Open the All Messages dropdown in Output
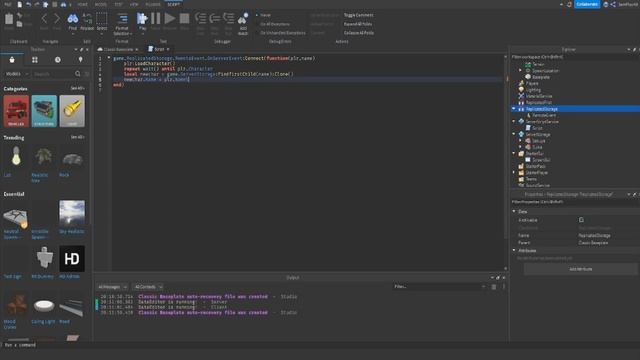640x360 pixels. tap(112, 287)
